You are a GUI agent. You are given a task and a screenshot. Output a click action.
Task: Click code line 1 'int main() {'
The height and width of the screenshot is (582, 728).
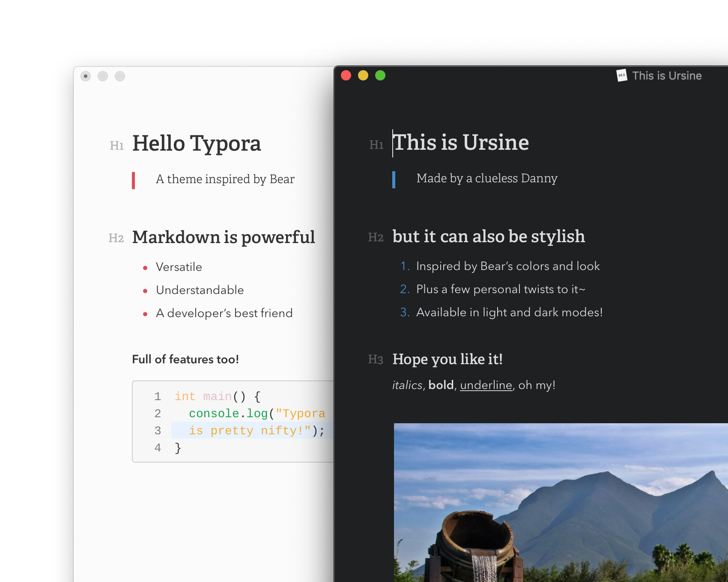pos(218,397)
